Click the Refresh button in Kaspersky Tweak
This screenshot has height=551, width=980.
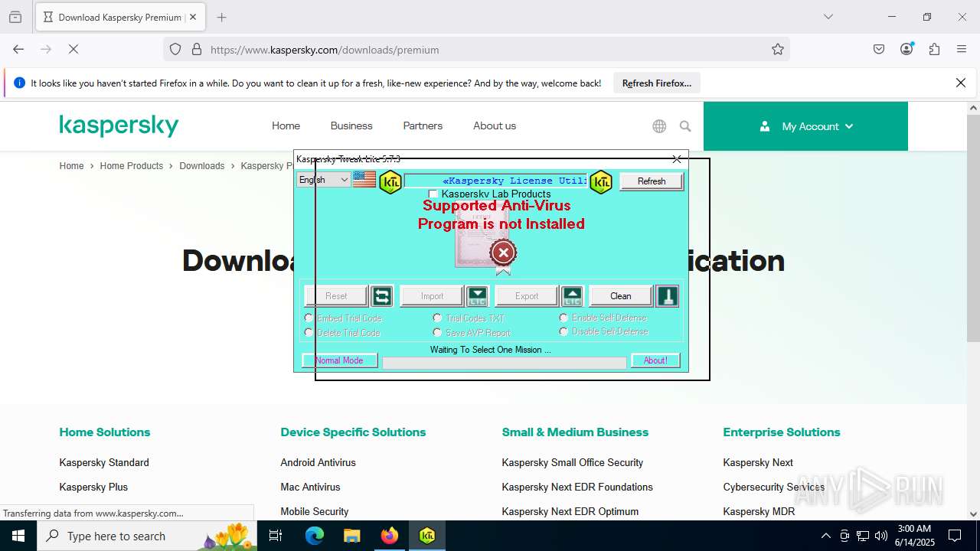652,181
